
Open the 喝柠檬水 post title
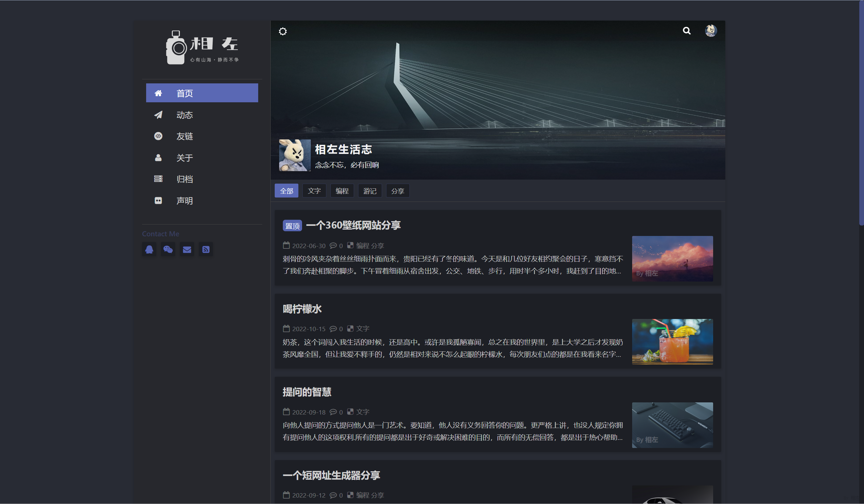pos(302,309)
